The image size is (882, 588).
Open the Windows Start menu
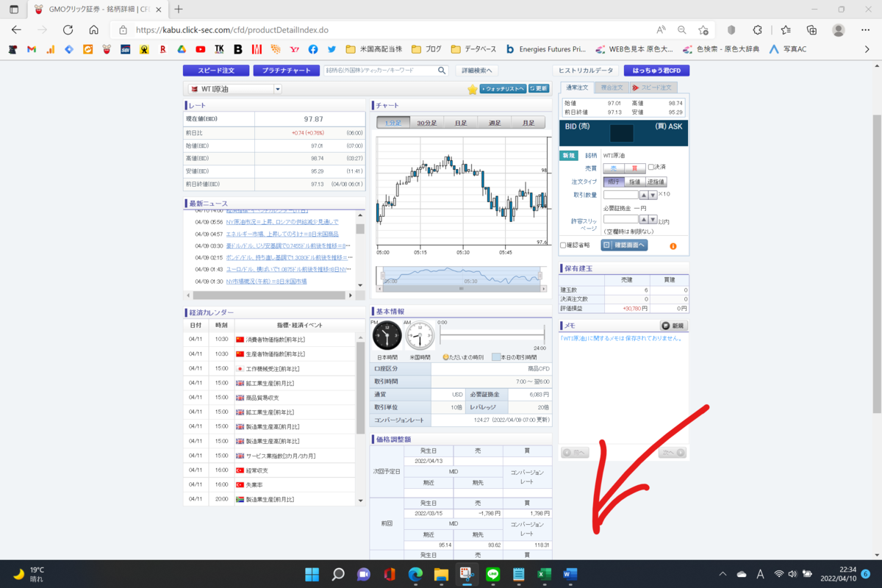click(x=311, y=574)
